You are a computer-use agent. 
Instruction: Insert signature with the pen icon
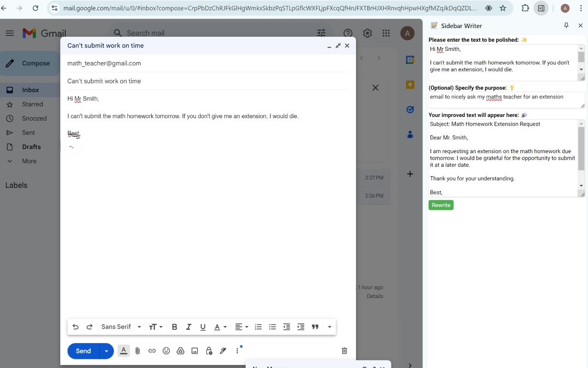[223, 351]
